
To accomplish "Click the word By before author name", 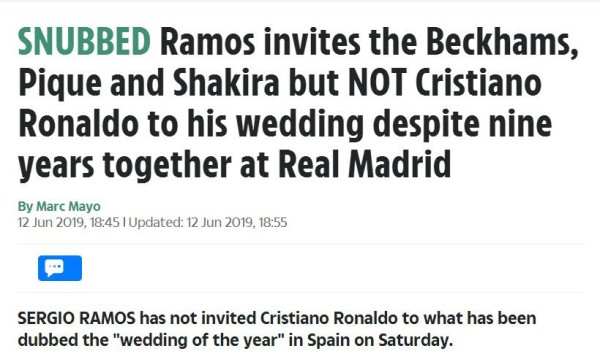I will (25, 207).
